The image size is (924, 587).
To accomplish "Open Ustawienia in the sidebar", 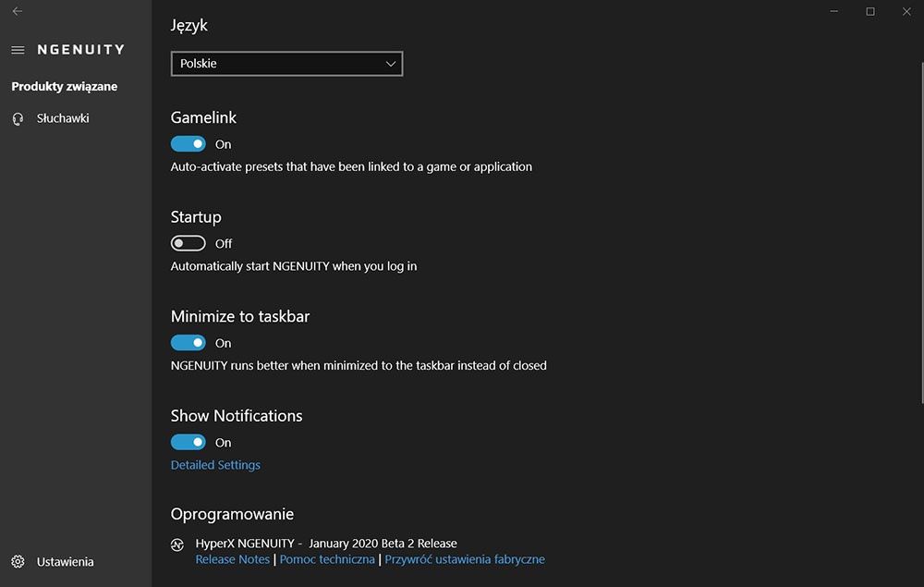I will [x=65, y=562].
